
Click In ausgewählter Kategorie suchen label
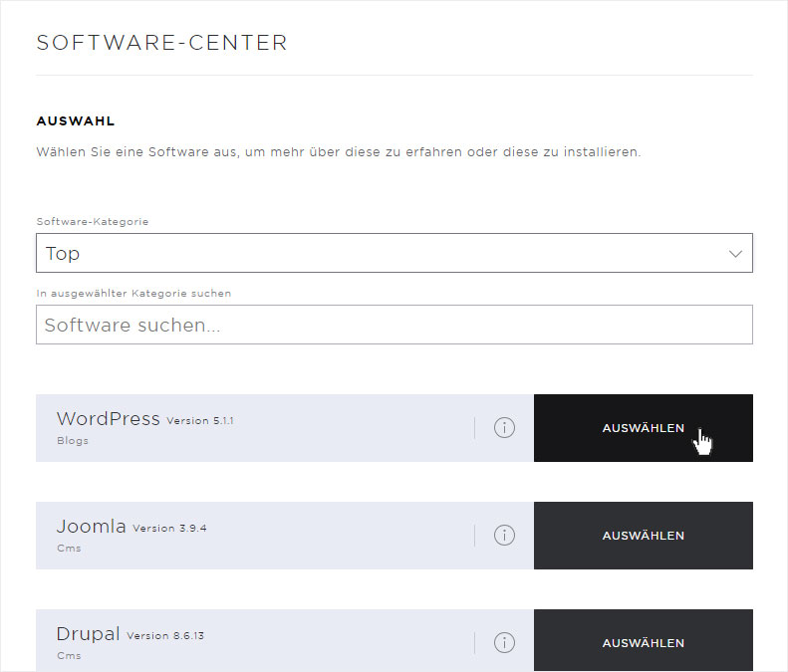click(x=133, y=294)
